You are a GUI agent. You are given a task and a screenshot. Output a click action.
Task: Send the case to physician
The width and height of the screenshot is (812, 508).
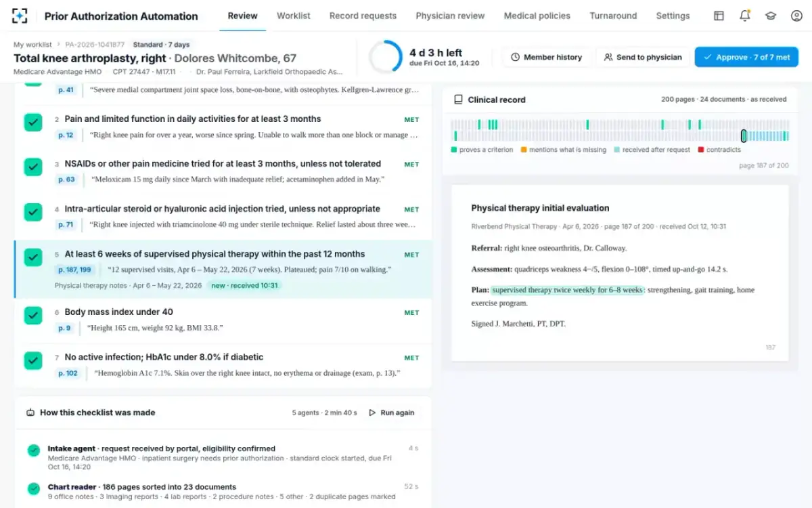[x=643, y=58]
